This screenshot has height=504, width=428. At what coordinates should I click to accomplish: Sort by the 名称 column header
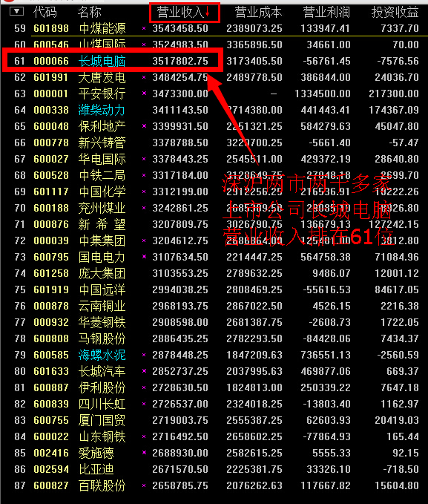pos(89,13)
